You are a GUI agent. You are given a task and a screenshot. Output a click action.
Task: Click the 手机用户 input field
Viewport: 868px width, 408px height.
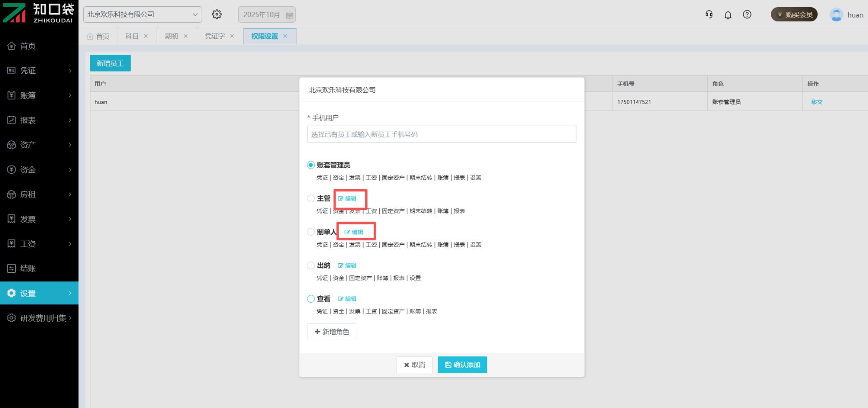(x=441, y=134)
